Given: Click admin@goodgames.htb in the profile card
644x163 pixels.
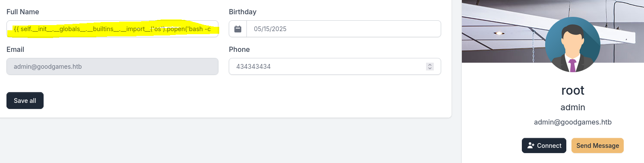Looking at the screenshot, I should (x=573, y=122).
